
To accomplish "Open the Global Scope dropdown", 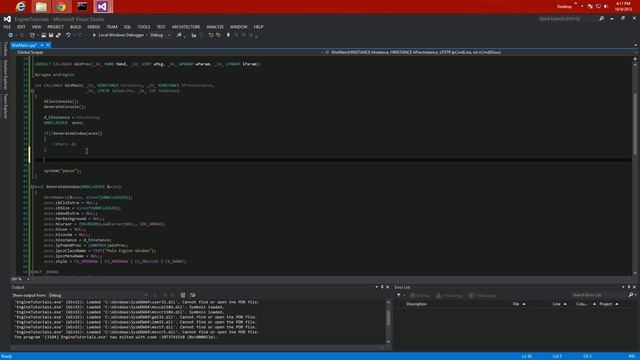I will click(169, 52).
